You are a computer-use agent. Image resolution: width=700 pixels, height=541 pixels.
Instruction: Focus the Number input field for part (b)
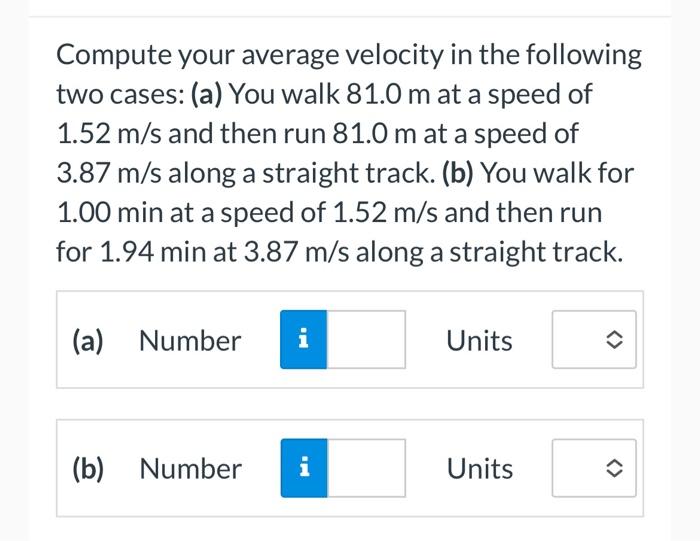coord(366,468)
